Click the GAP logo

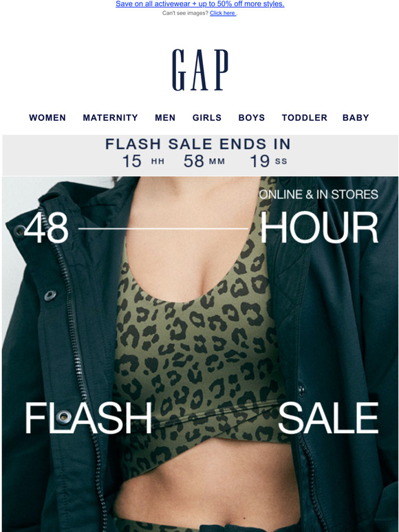point(200,70)
